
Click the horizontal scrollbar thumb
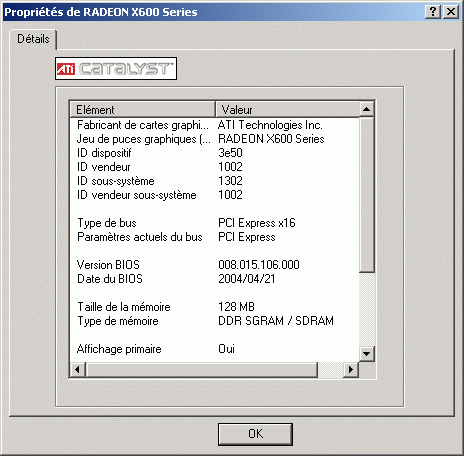pos(202,370)
